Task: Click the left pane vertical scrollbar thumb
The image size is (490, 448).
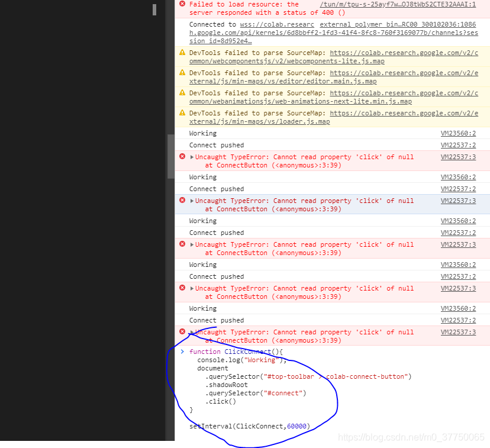Action: point(170,156)
